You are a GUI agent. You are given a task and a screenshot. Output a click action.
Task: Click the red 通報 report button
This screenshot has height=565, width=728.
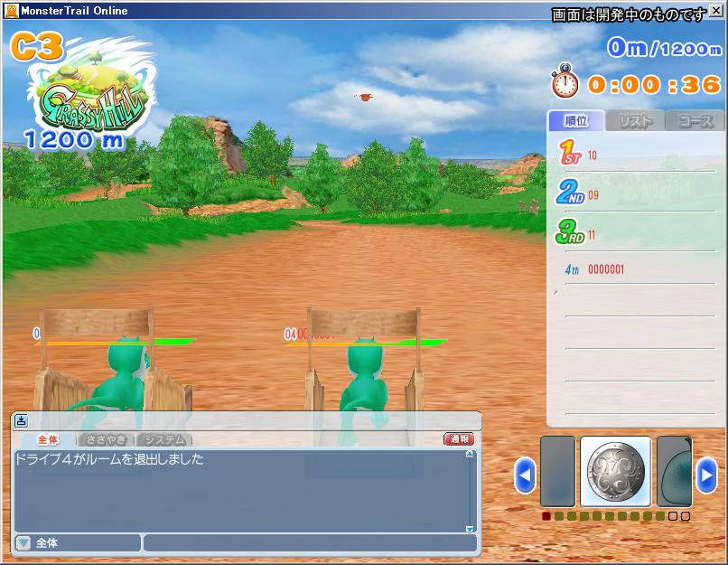click(x=459, y=438)
